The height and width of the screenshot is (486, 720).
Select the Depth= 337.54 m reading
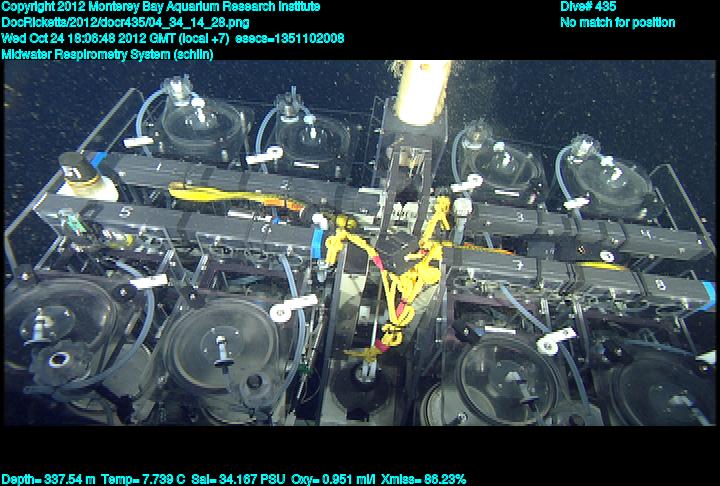(49, 480)
